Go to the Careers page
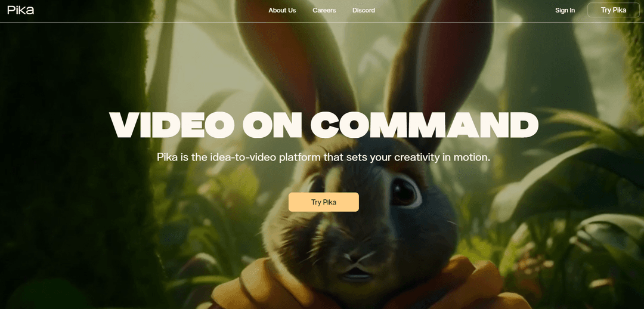644x309 pixels. coord(324,10)
